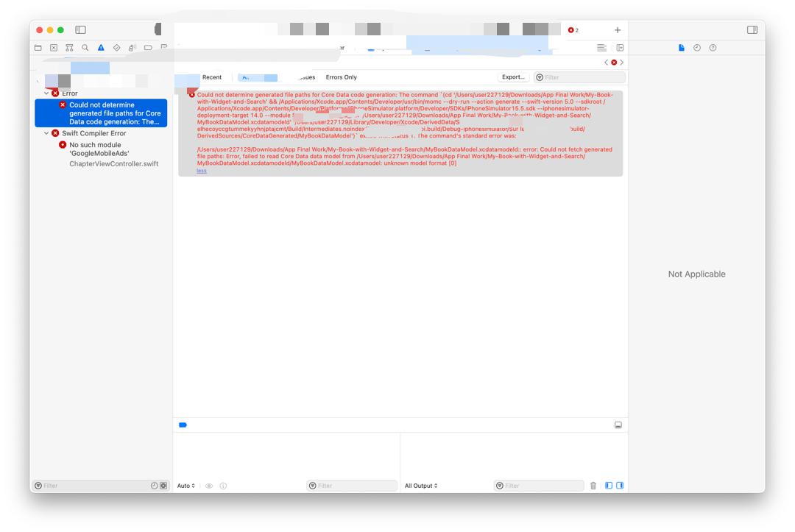
Task: Open the All Output console dropdown
Action: 421,486
